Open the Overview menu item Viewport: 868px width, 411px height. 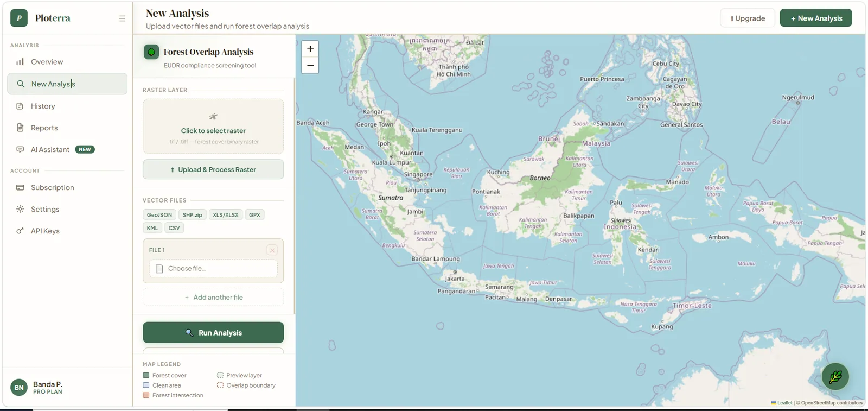[x=67, y=62]
